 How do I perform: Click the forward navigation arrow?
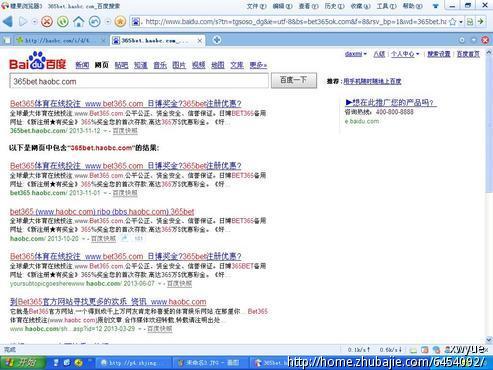23,22
